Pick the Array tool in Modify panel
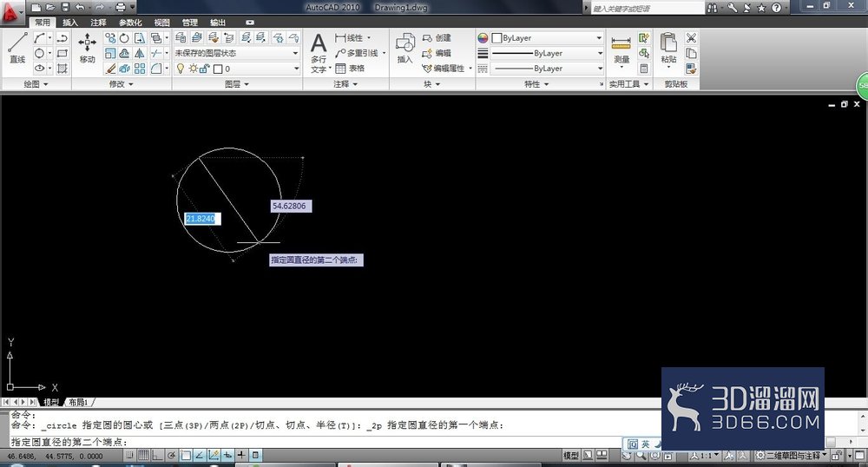 (140, 69)
